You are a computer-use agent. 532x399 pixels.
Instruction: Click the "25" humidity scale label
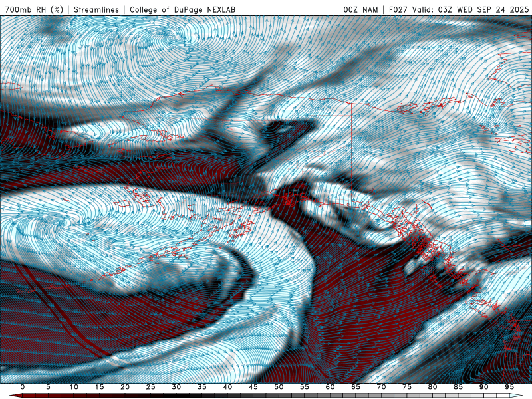click(x=151, y=387)
